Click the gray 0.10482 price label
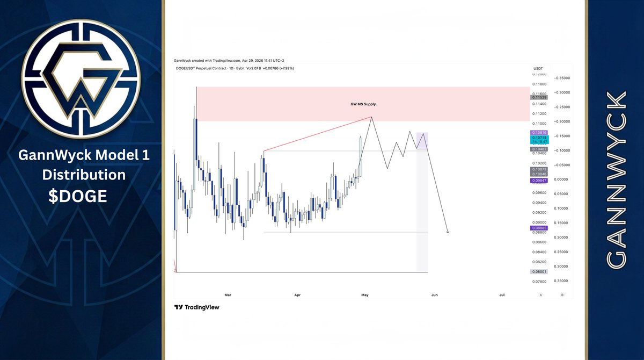 click(538, 149)
